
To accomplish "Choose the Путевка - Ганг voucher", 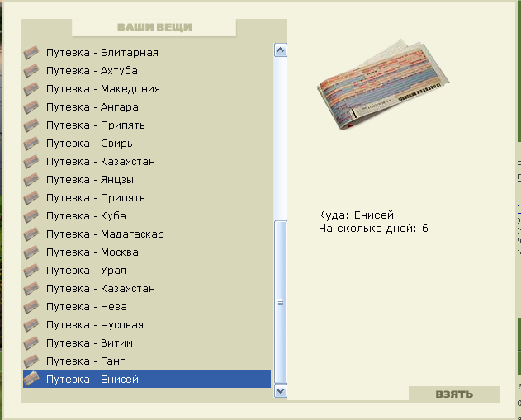I will pyautogui.click(x=147, y=361).
